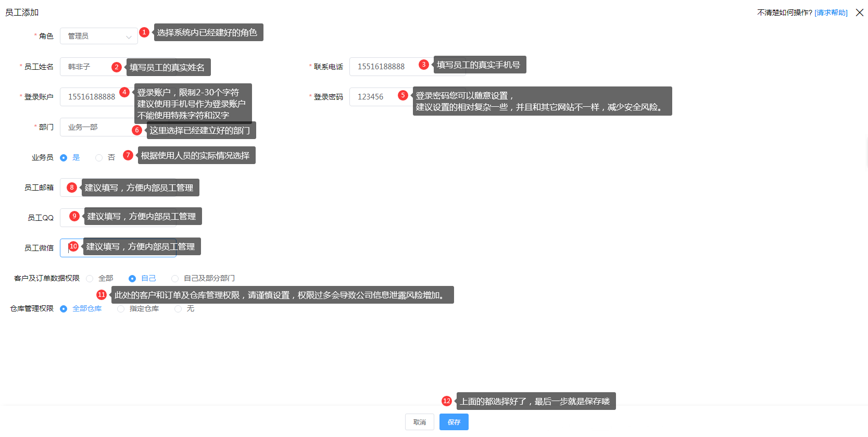This screenshot has width=868, height=437.
Task: Click the red step 7 marker
Action: pyautogui.click(x=128, y=155)
